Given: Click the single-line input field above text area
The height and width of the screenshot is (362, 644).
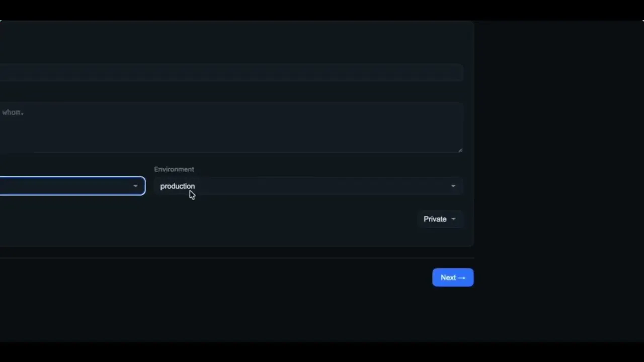Looking at the screenshot, I should click(231, 73).
